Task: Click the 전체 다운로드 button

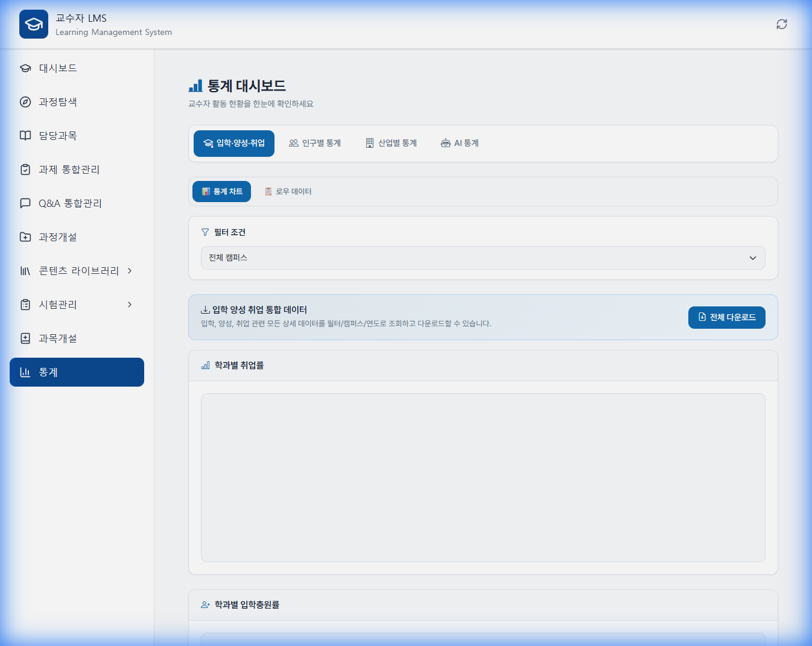Action: tap(726, 317)
